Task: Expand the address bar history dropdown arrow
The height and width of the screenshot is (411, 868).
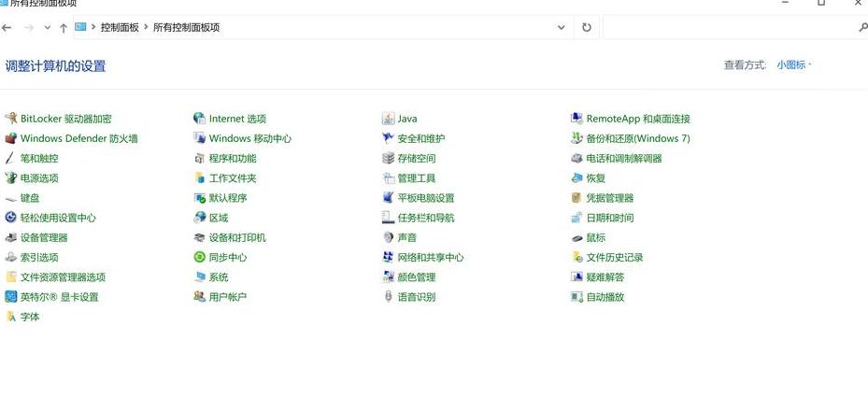Action: click(562, 27)
